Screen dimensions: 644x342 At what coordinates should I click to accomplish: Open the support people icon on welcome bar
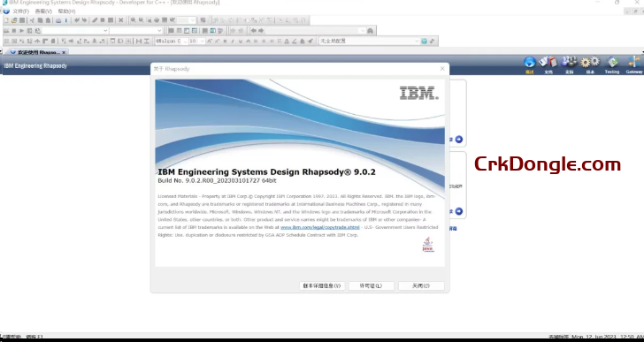tap(570, 62)
